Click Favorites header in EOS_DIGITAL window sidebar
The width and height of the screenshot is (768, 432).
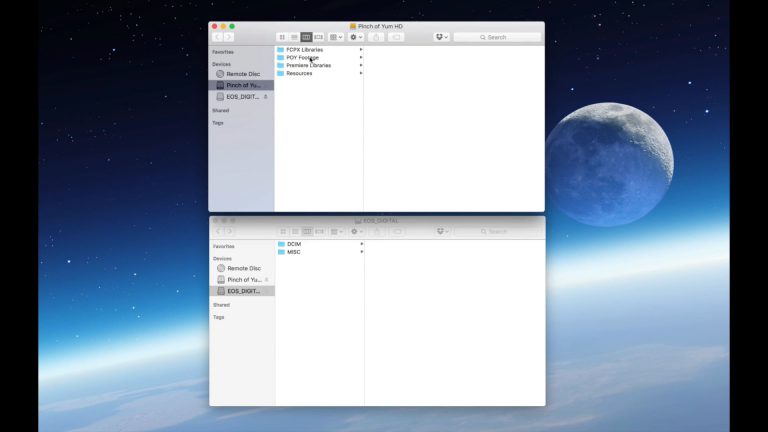click(x=224, y=246)
